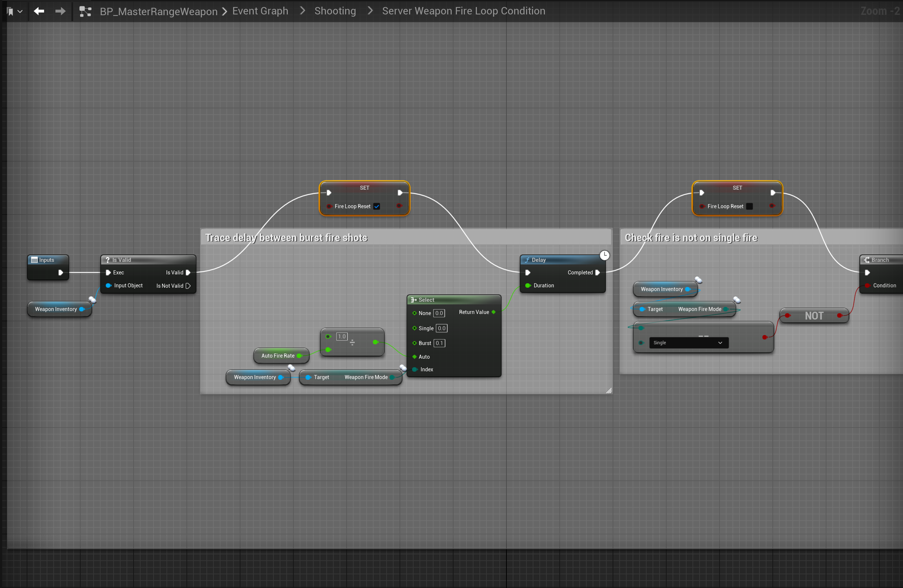Click the blueprint graph icon beside BP_MasterRangeWeapon
The height and width of the screenshot is (588, 903).
pos(85,12)
